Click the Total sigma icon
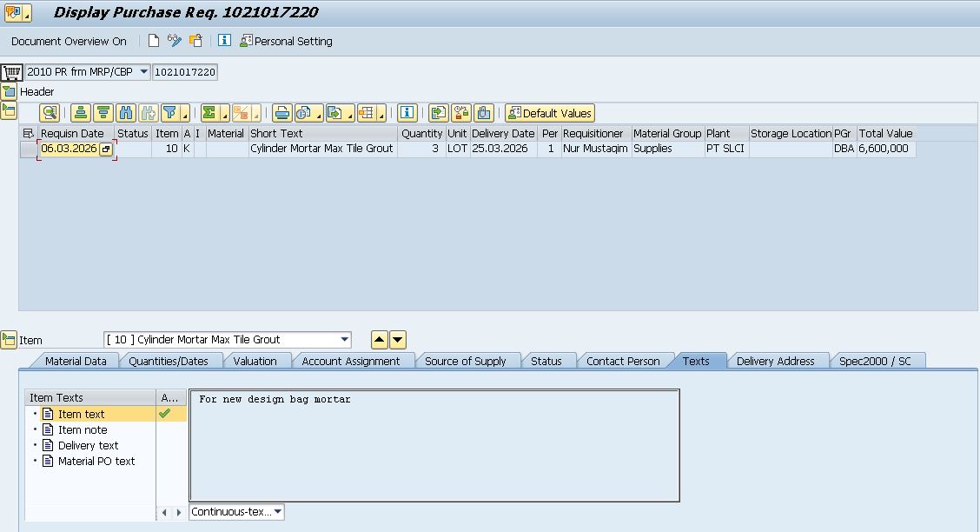 point(209,113)
